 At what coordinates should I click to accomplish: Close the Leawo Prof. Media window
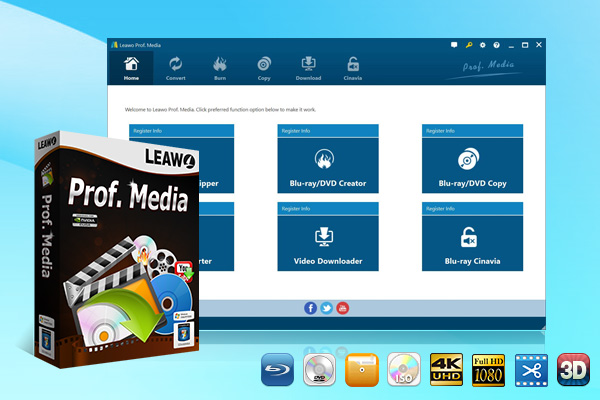tap(539, 45)
